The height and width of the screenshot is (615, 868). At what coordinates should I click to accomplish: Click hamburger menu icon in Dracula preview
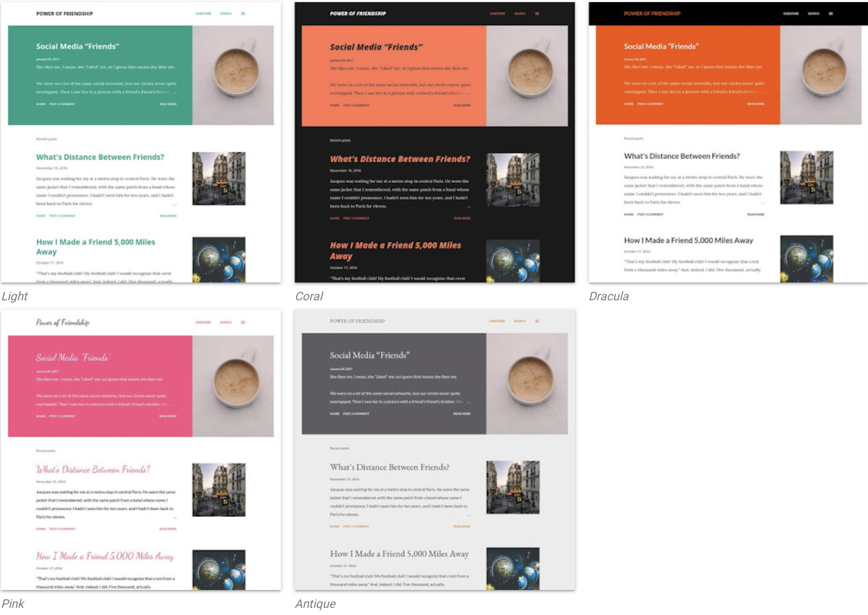coord(831,14)
